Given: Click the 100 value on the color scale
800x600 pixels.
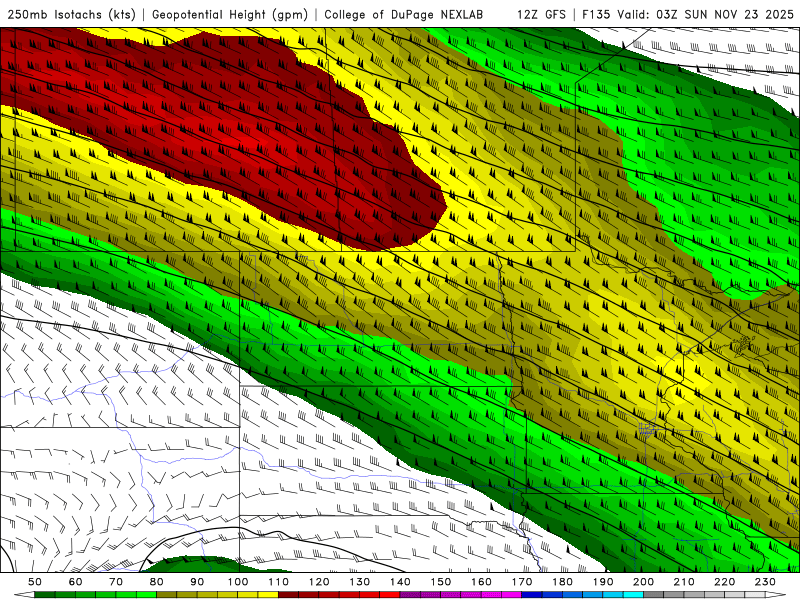Looking at the screenshot, I should coord(238,582).
